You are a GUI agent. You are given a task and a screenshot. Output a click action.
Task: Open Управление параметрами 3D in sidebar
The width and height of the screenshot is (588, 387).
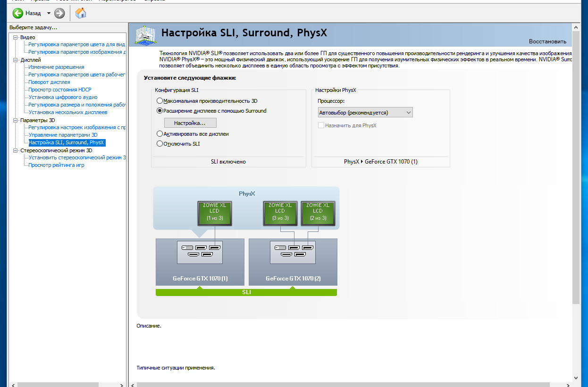click(63, 135)
